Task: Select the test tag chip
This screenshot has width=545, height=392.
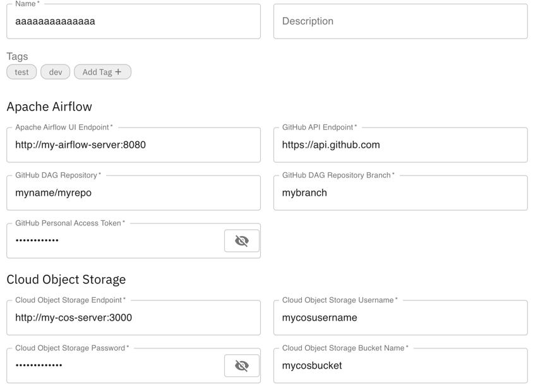Action: (x=21, y=71)
